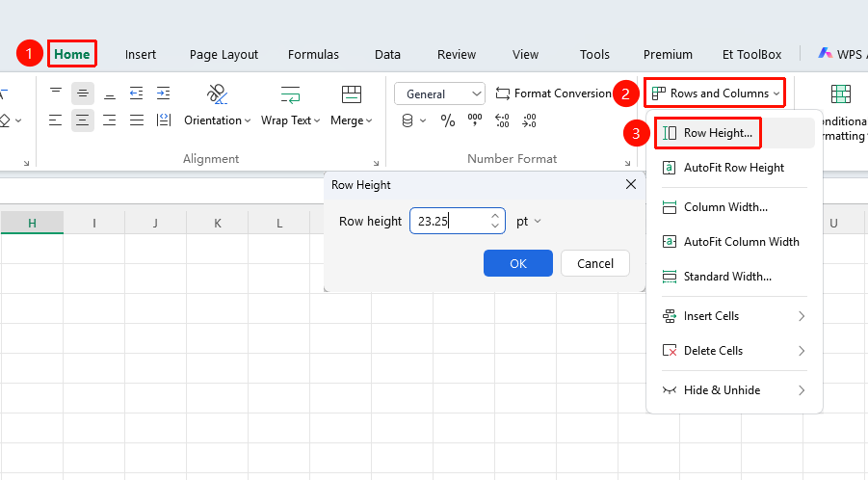Toggle the justify alignment button

[x=136, y=120]
